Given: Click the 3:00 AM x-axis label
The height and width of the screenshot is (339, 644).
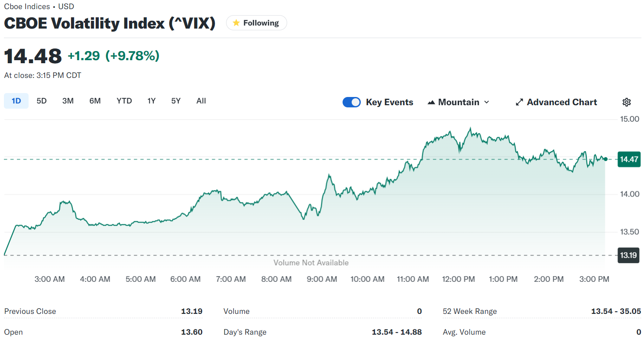Looking at the screenshot, I should (x=50, y=279).
